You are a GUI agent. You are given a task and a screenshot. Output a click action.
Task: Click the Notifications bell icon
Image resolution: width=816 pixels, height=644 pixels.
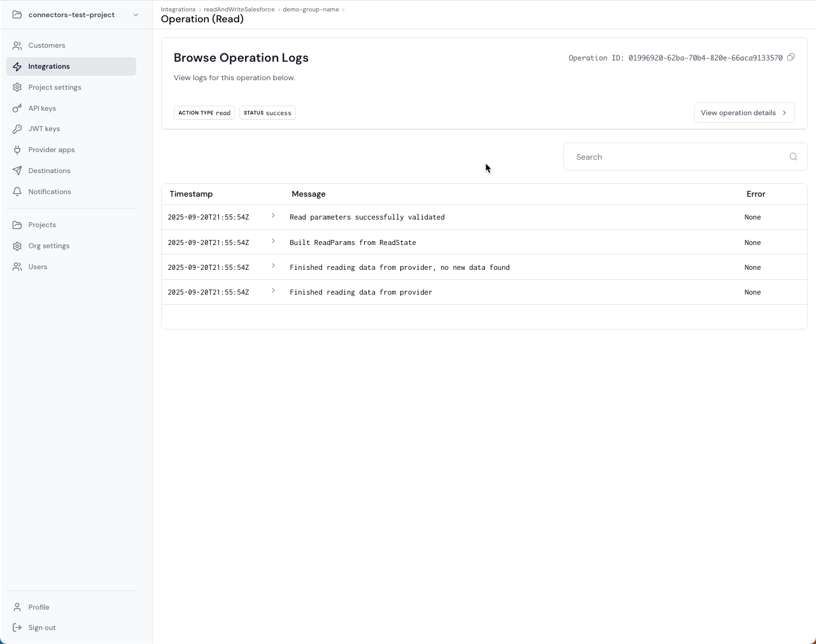(17, 192)
